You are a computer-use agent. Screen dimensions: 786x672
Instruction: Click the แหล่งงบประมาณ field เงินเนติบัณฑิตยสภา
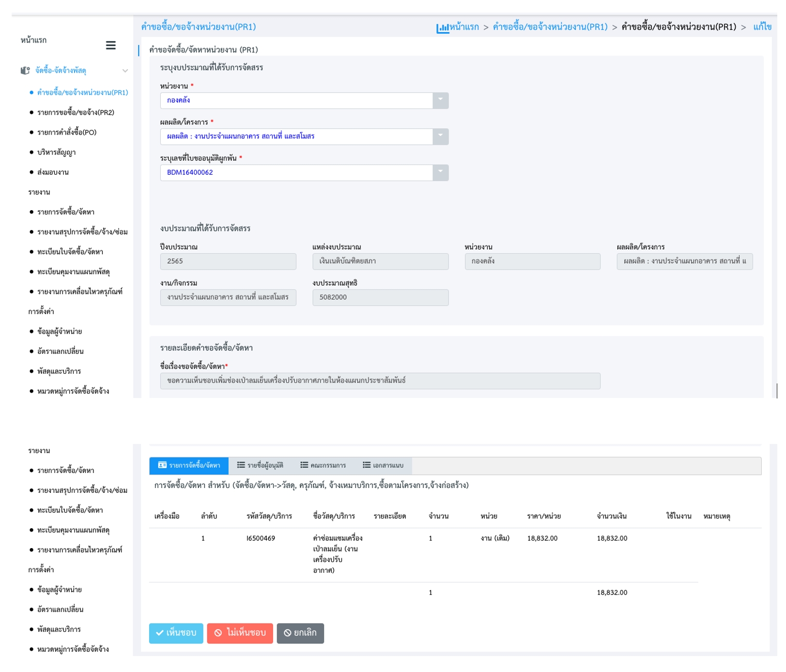coord(381,261)
